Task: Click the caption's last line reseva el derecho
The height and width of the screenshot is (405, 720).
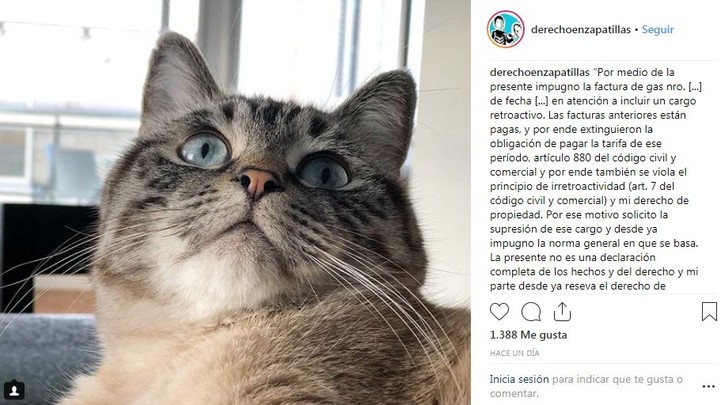Action: (x=578, y=286)
